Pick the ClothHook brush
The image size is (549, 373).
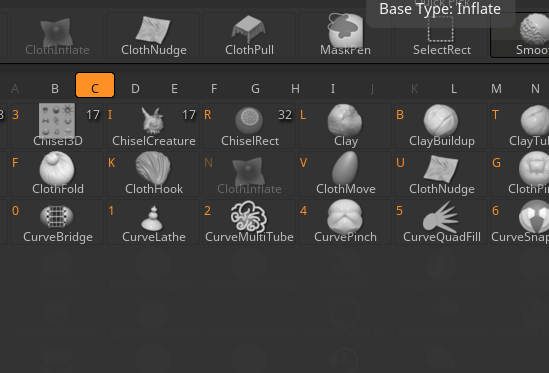pyautogui.click(x=153, y=174)
